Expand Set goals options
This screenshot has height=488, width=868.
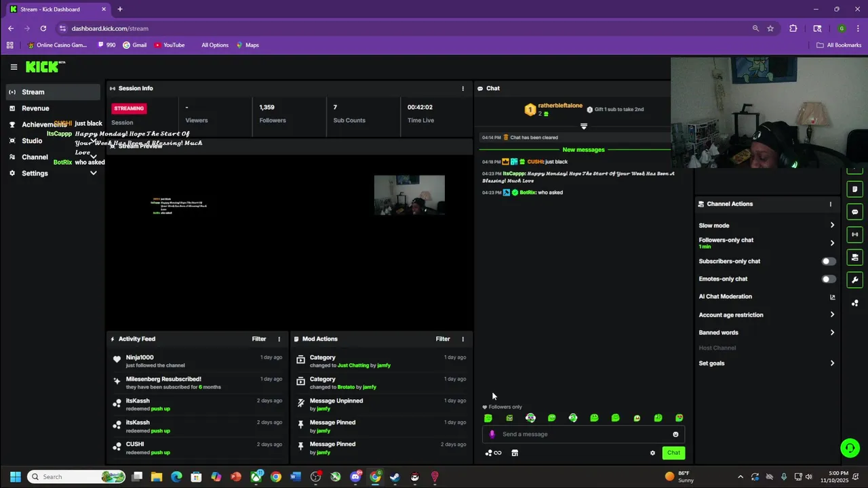(767, 363)
